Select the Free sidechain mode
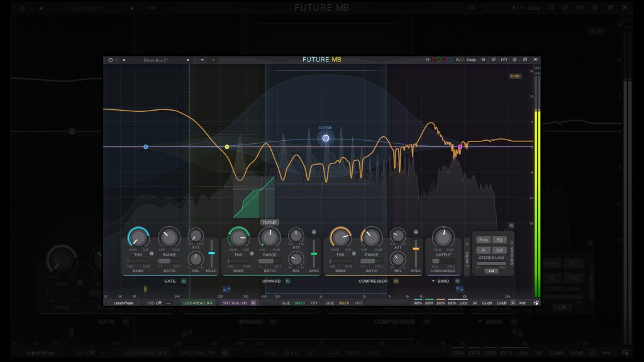The image size is (644, 362). (483, 239)
